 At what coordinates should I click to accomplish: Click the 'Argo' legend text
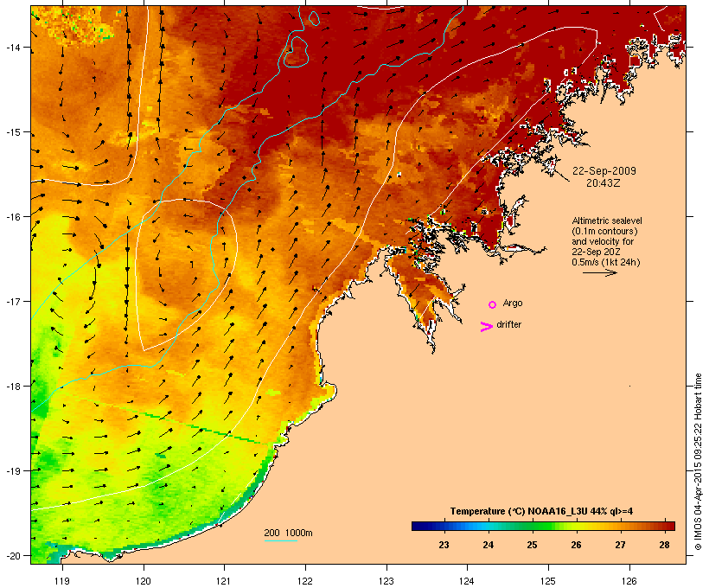pos(513,303)
